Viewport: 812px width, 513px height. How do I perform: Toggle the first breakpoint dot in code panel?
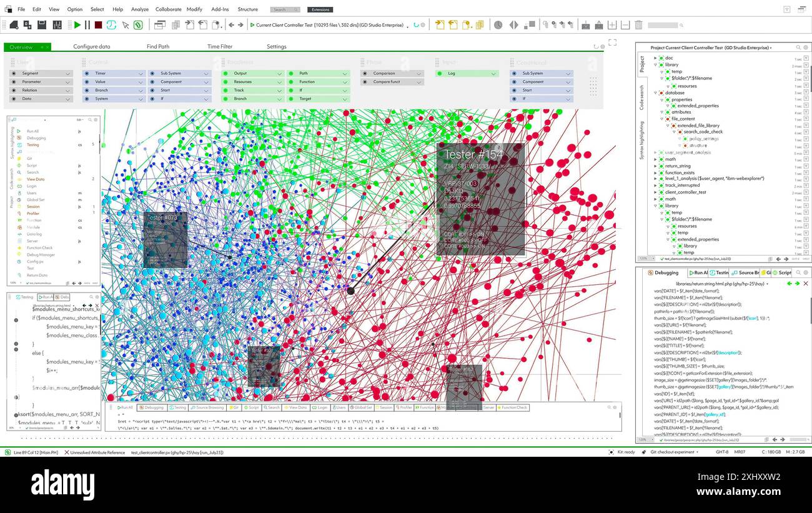click(17, 320)
